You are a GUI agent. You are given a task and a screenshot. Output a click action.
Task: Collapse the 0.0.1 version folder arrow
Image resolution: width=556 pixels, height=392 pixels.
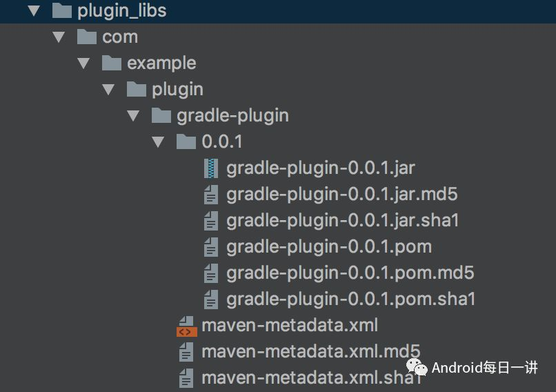click(158, 142)
